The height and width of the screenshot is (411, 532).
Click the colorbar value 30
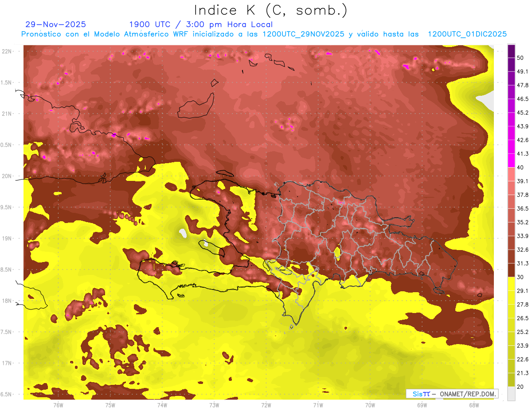(521, 277)
